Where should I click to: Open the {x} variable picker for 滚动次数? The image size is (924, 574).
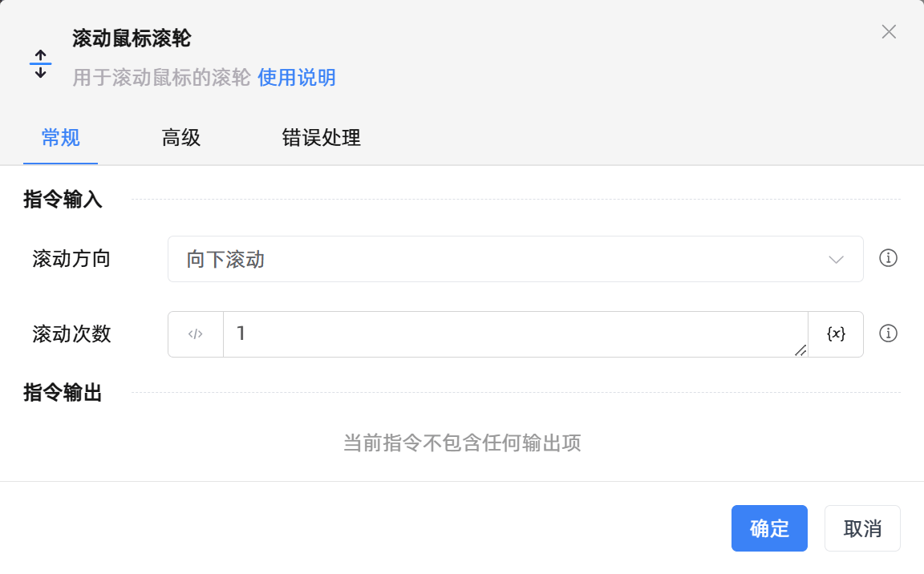(x=836, y=334)
